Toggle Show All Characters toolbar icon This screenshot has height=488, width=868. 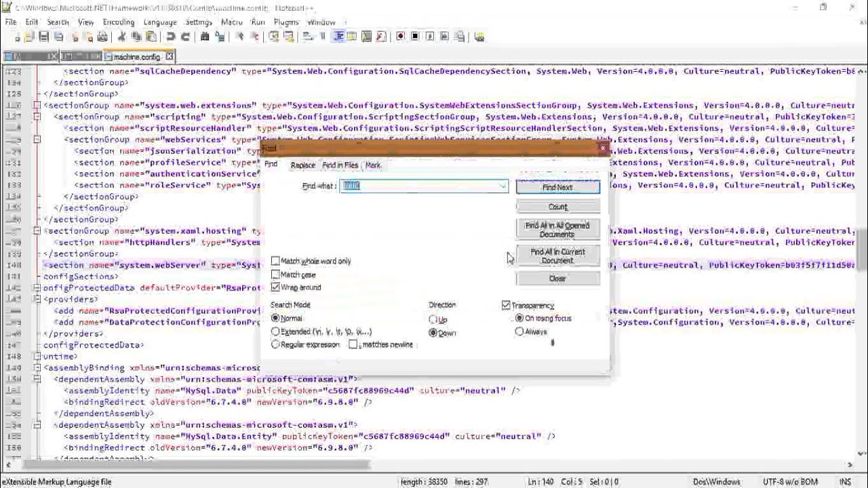click(x=322, y=37)
